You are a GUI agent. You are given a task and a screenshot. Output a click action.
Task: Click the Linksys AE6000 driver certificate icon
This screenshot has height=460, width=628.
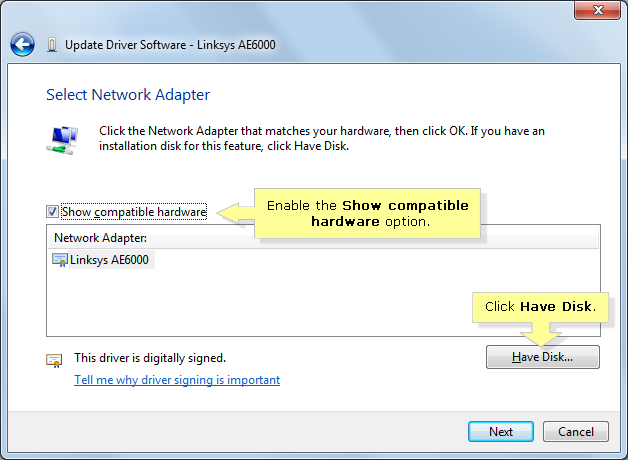pos(60,260)
